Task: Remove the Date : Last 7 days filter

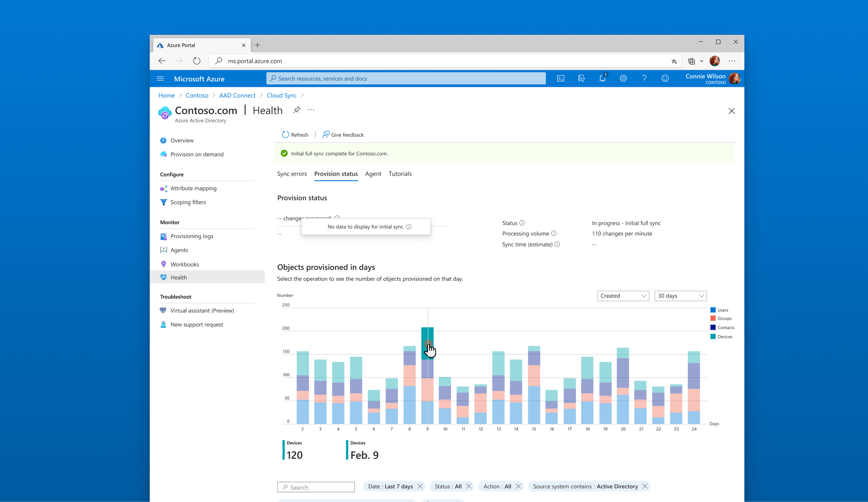Action: click(x=420, y=486)
